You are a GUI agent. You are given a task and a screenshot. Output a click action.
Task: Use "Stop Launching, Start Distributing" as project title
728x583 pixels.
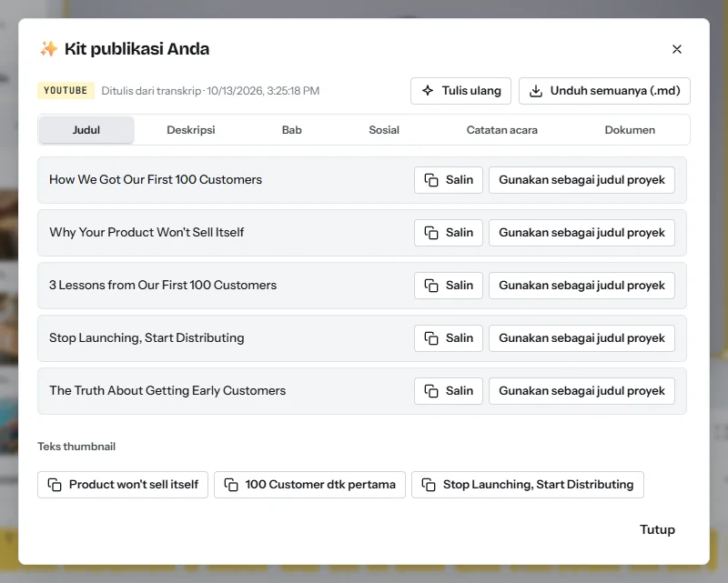click(581, 338)
